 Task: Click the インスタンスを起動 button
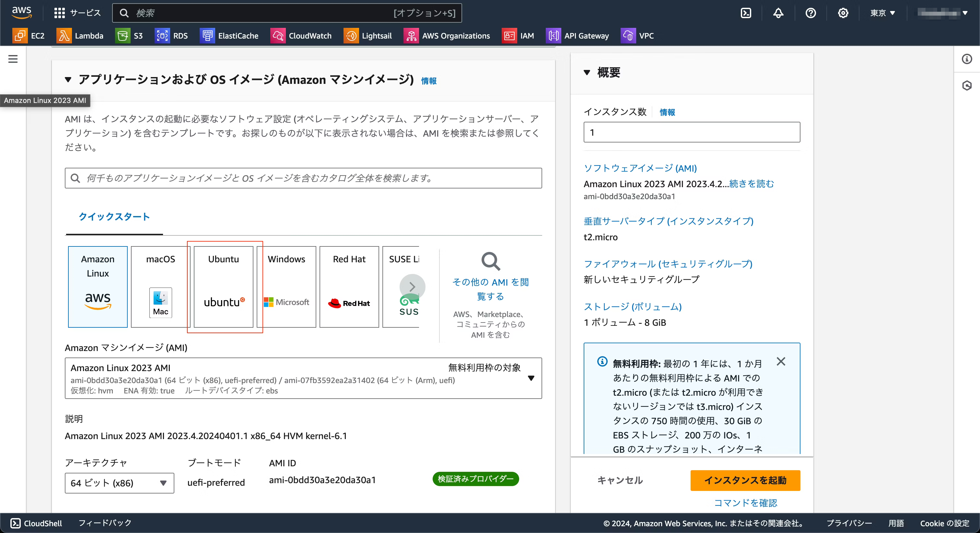point(745,480)
